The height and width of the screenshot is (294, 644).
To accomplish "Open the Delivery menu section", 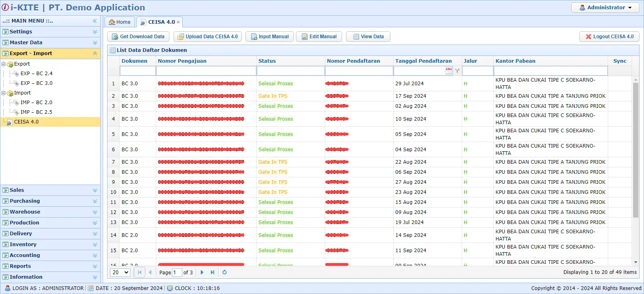I will (50, 234).
